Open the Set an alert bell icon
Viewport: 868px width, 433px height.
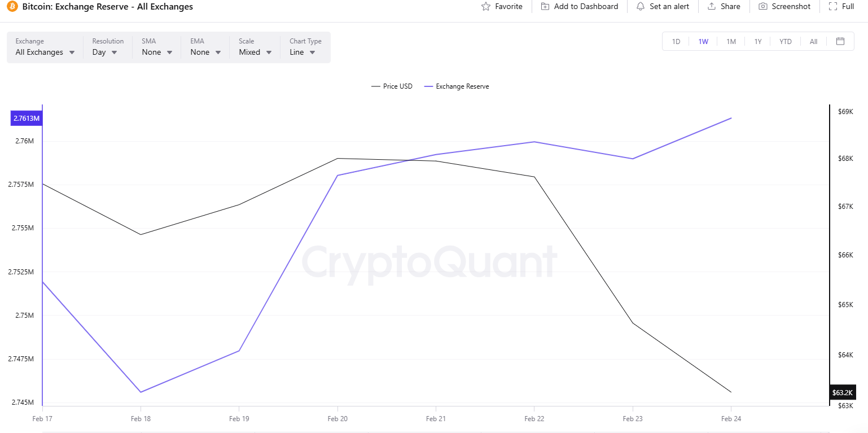click(640, 6)
